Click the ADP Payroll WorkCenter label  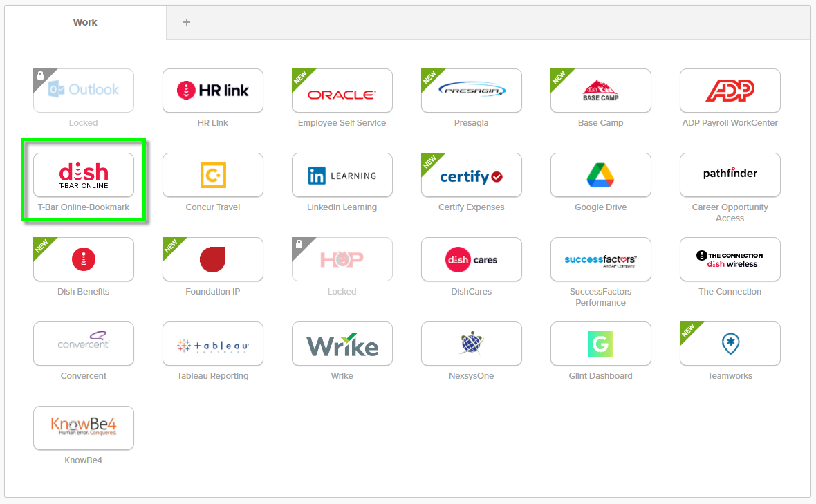[x=730, y=123]
